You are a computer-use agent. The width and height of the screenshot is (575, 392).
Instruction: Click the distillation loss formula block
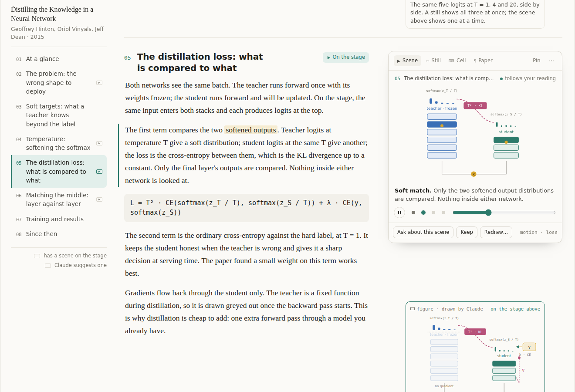coord(247,208)
